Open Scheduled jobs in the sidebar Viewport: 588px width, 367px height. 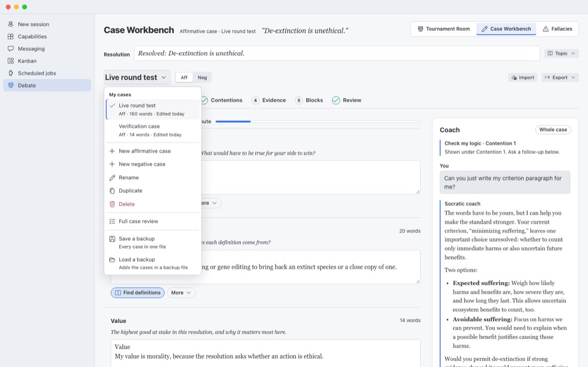click(x=47, y=73)
